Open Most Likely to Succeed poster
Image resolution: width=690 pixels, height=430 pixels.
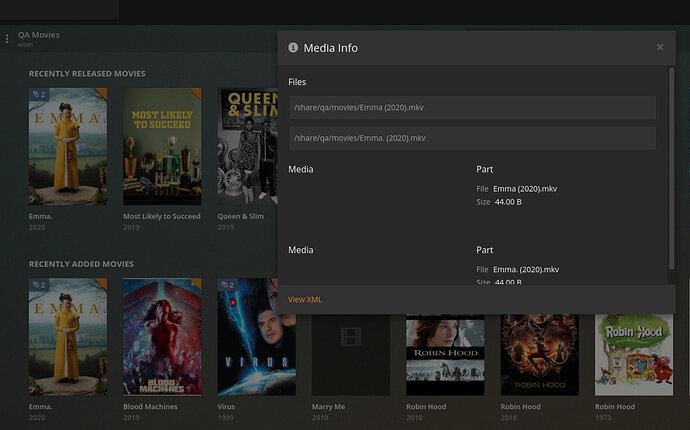click(x=162, y=147)
